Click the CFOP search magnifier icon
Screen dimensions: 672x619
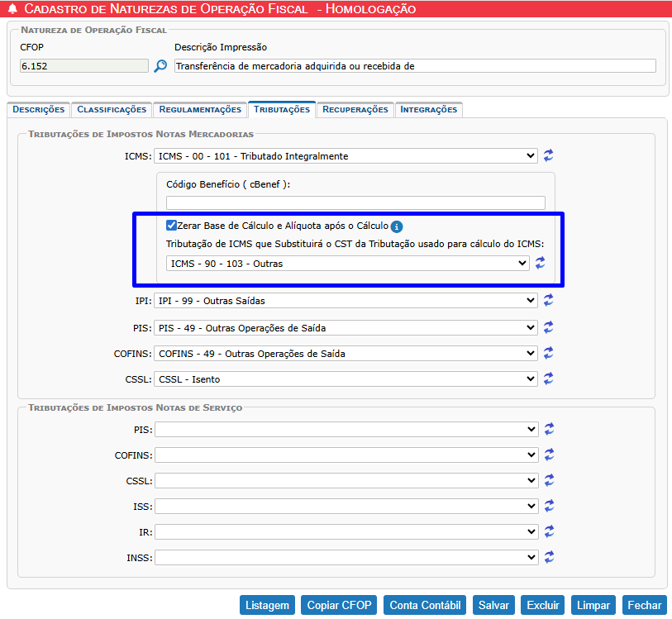point(160,66)
